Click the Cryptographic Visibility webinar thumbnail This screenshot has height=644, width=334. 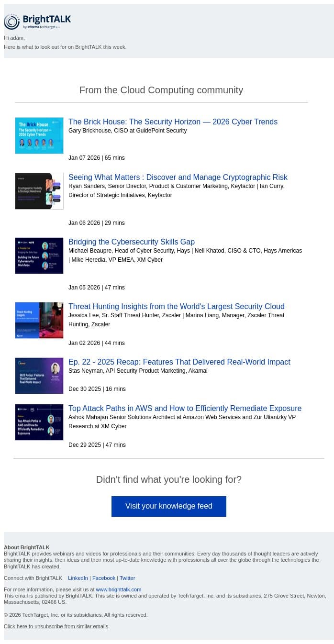[x=39, y=191]
